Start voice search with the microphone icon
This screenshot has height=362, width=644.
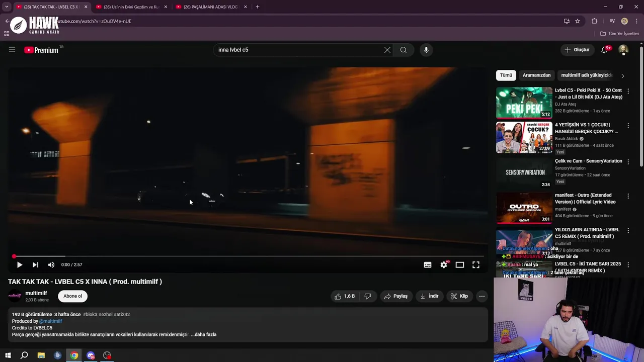pos(426,50)
